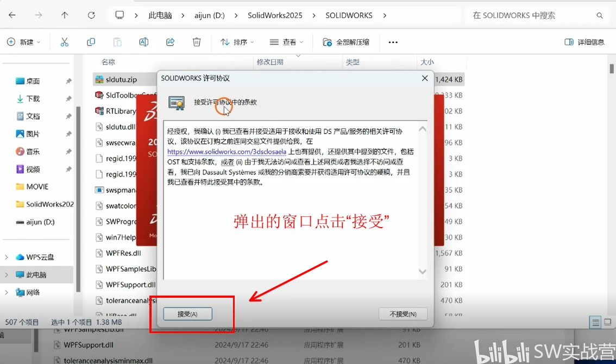This screenshot has height=364, width=616.
Task: Click the license text scroll down arrow
Action: [422, 271]
